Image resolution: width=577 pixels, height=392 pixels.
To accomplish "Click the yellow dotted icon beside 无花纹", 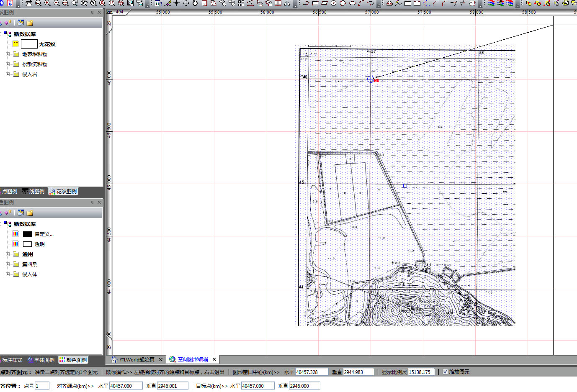I will [x=16, y=44].
